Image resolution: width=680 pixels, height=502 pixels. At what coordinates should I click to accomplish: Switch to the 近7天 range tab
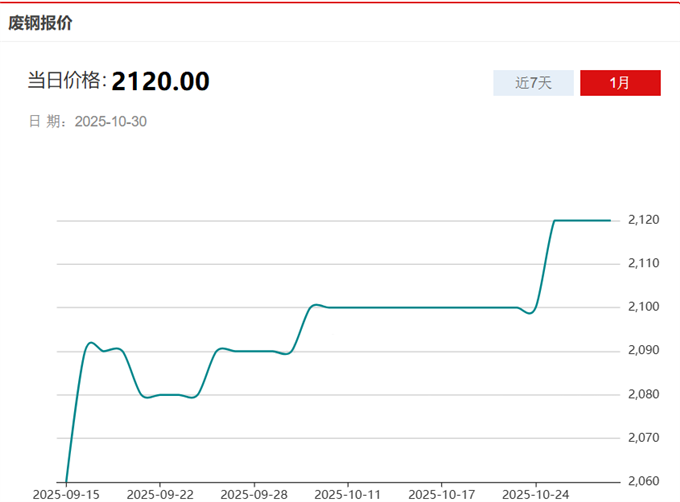click(533, 83)
